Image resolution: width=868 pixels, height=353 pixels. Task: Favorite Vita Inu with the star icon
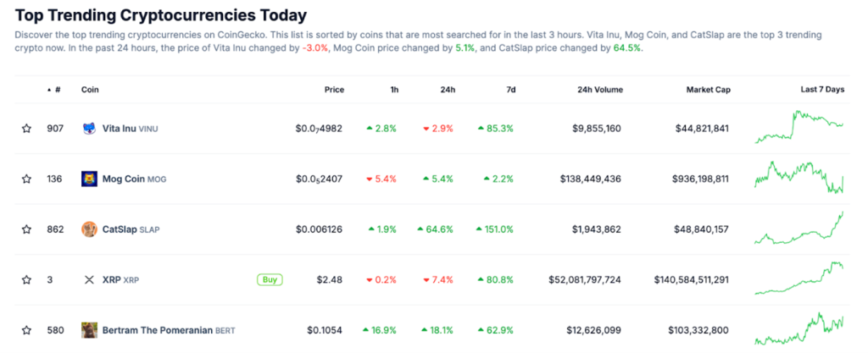point(26,129)
